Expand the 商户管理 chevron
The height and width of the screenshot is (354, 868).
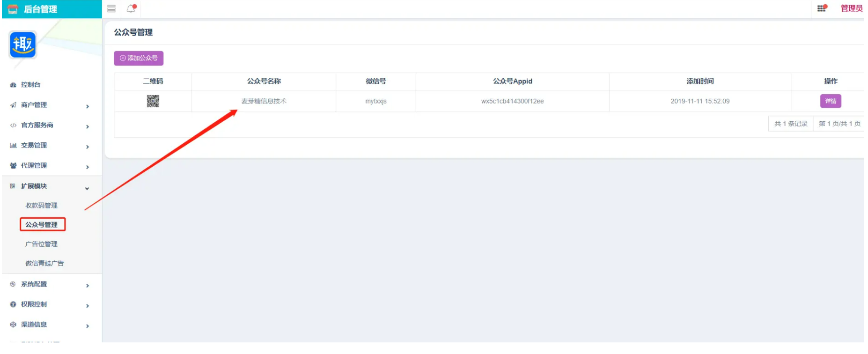point(88,106)
